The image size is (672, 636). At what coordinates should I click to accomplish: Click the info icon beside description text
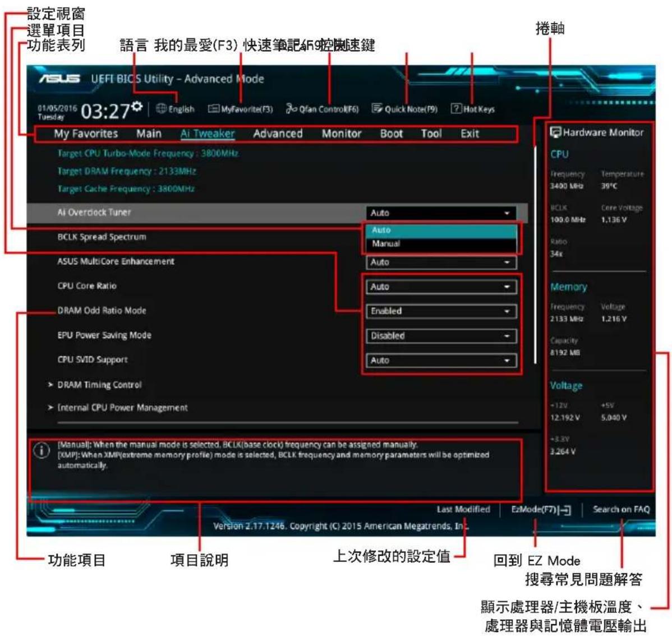pyautogui.click(x=42, y=451)
